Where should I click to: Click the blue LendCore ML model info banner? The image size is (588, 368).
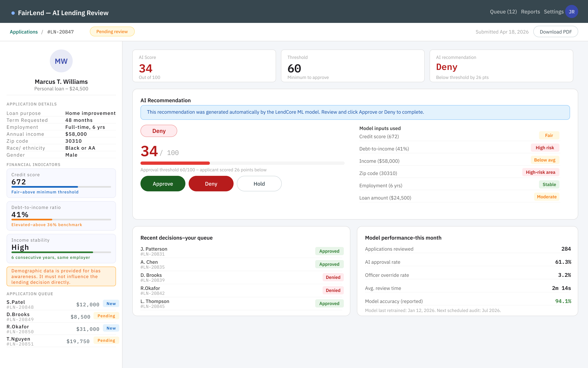coord(355,112)
